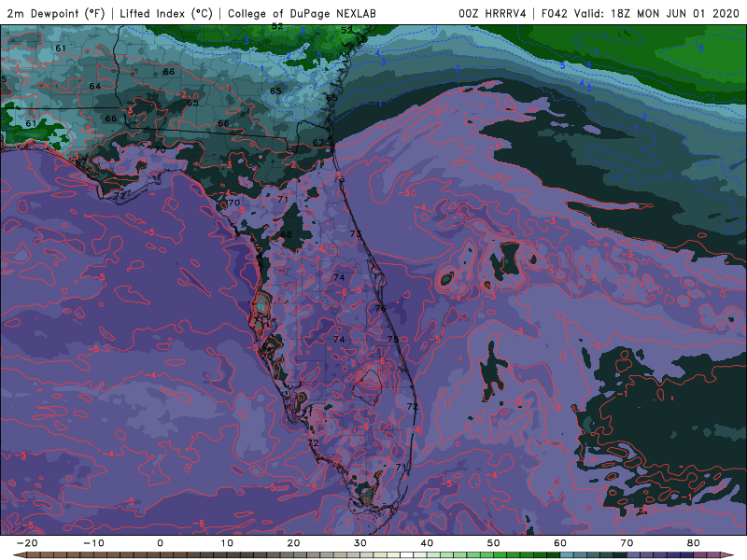747x560 pixels.
Task: Click the blue '7' lifted index contour label
Action: tap(596, 52)
